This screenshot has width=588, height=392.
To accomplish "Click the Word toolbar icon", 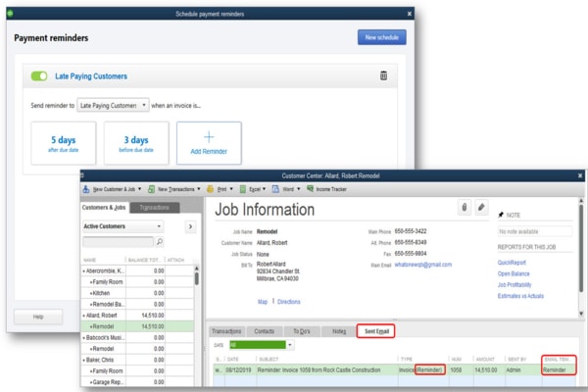I will [275, 189].
